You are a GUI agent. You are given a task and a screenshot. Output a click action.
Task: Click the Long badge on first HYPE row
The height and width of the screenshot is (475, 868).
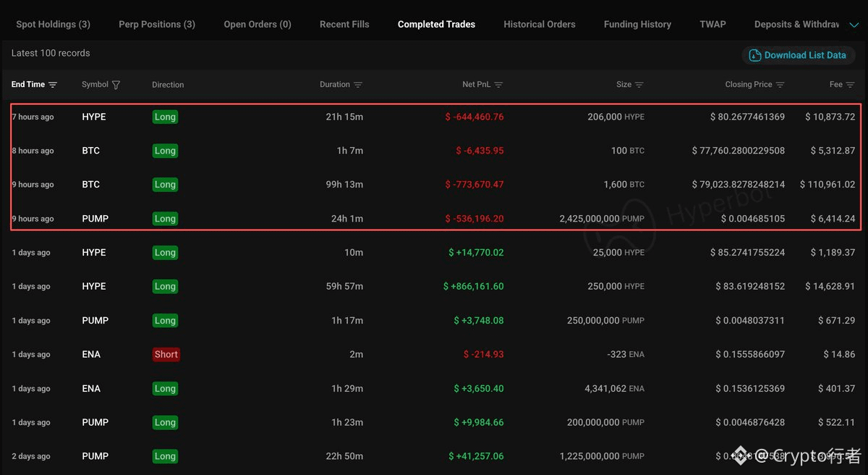165,117
